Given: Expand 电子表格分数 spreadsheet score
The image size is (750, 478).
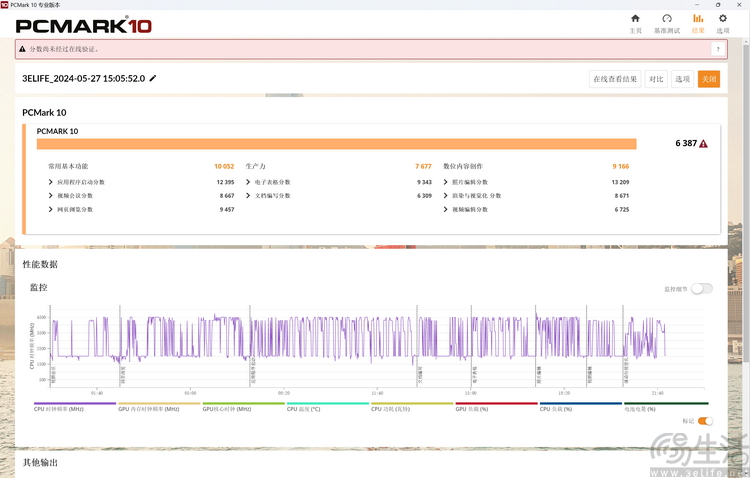Looking at the screenshot, I should coord(249,182).
